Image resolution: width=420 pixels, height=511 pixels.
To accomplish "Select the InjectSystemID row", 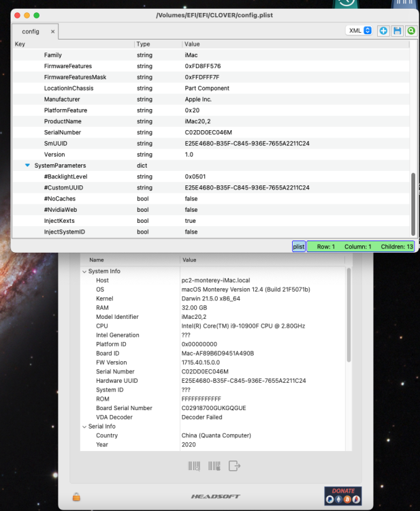I will (x=210, y=232).
